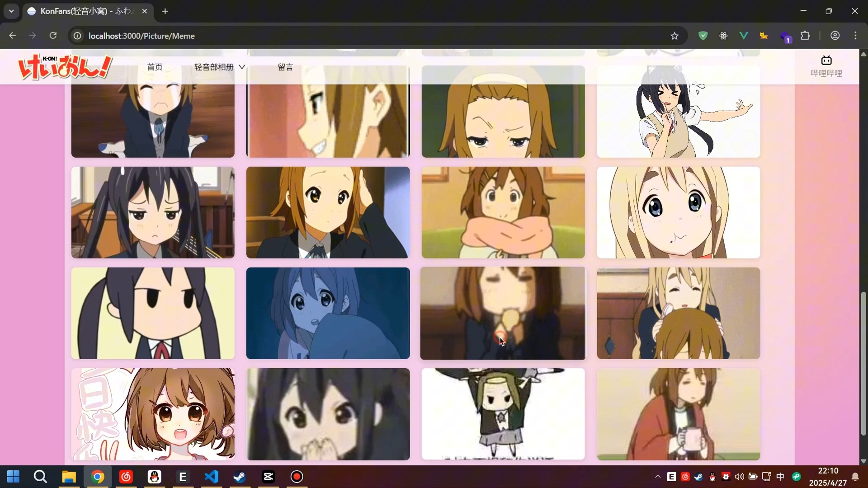
Task: Open the E app in taskbar
Action: tap(183, 477)
